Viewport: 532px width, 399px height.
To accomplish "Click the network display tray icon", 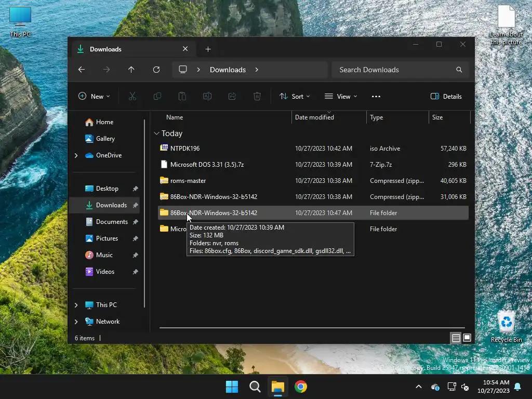I will [x=451, y=387].
